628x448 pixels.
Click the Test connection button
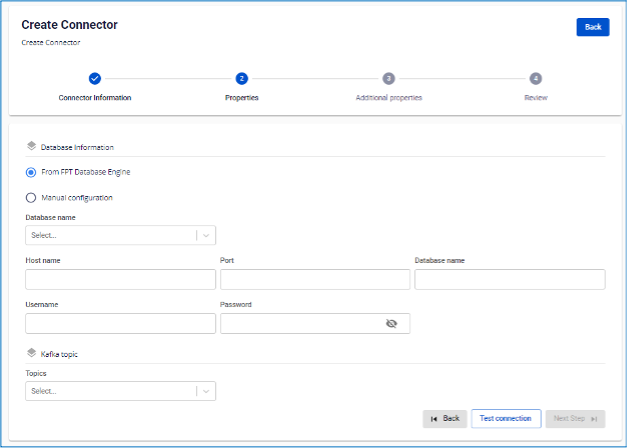pyautogui.click(x=506, y=418)
